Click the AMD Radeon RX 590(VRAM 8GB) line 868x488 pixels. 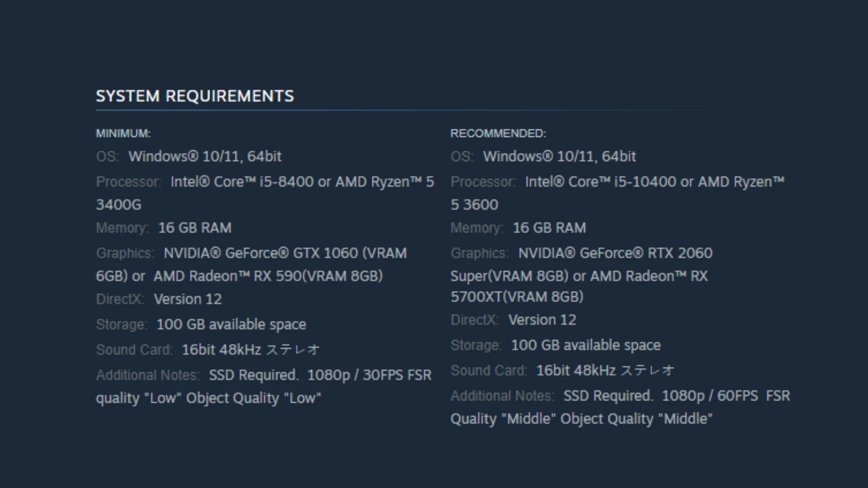point(268,276)
